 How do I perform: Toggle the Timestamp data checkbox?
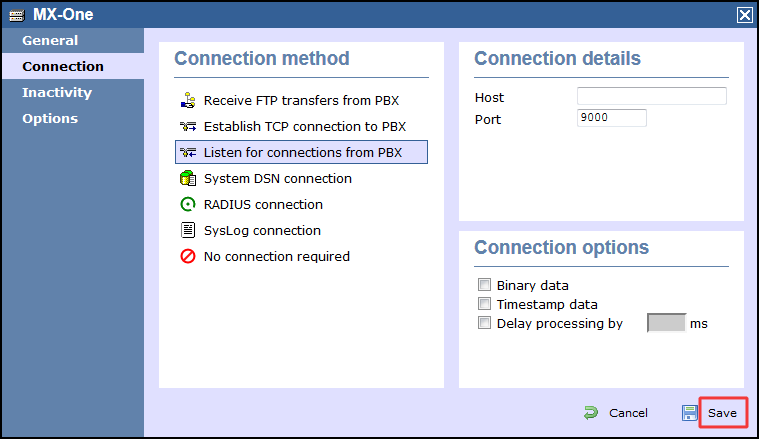coord(485,304)
